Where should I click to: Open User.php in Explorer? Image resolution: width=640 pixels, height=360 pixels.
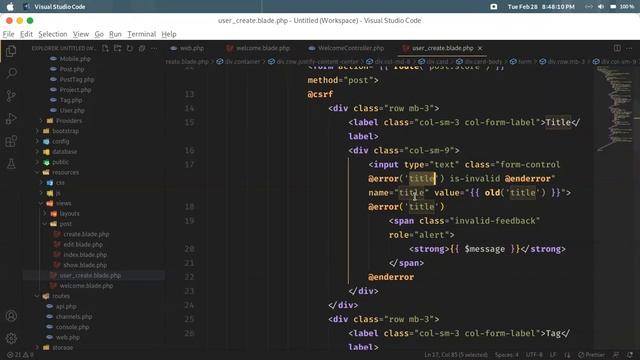click(x=72, y=110)
